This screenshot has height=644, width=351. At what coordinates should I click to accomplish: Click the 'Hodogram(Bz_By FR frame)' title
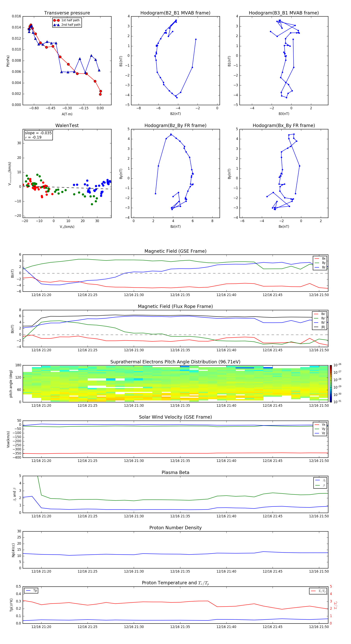point(175,125)
